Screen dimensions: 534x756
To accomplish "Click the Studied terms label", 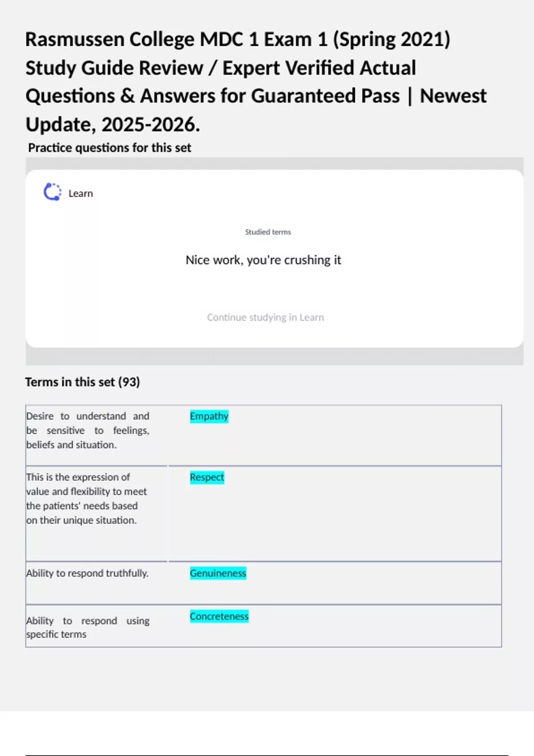I will point(268,232).
